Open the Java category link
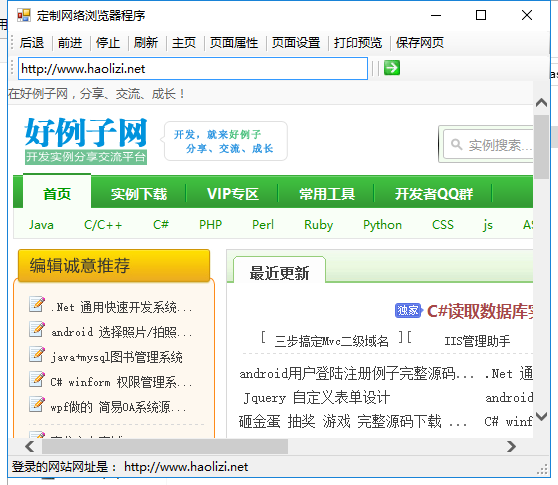Screen dimensions: 558x485 [41, 225]
